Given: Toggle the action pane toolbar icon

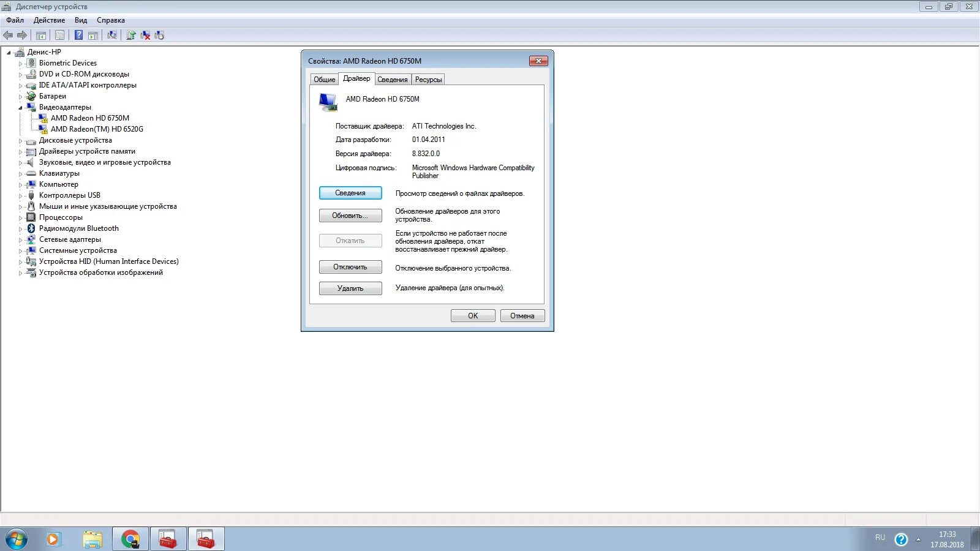Looking at the screenshot, I should 93,36.
